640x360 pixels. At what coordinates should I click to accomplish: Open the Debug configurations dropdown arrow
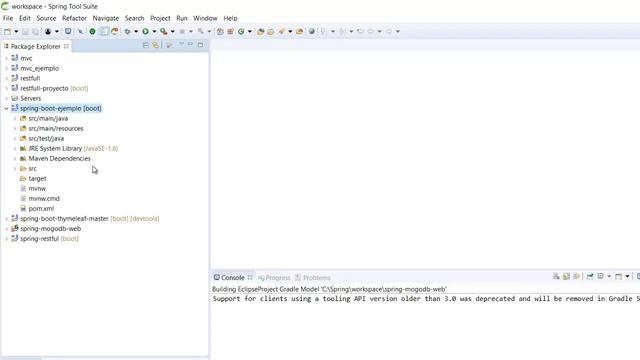[x=136, y=31]
